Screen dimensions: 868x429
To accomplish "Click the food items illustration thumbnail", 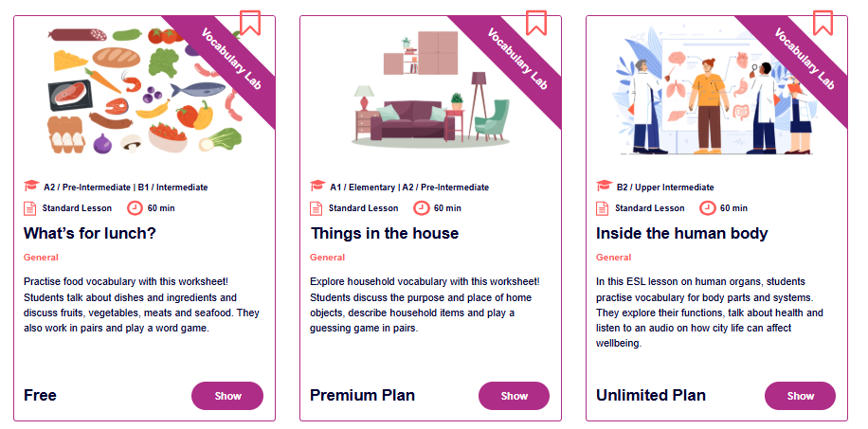I will [x=133, y=90].
